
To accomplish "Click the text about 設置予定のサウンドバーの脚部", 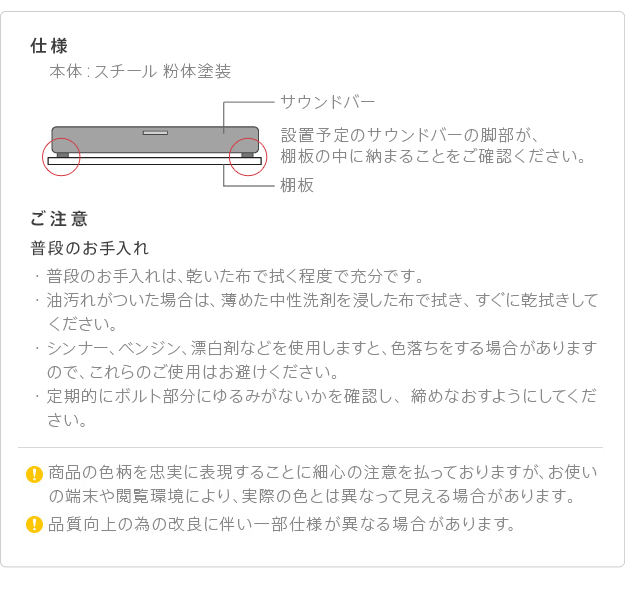I will pos(433,146).
